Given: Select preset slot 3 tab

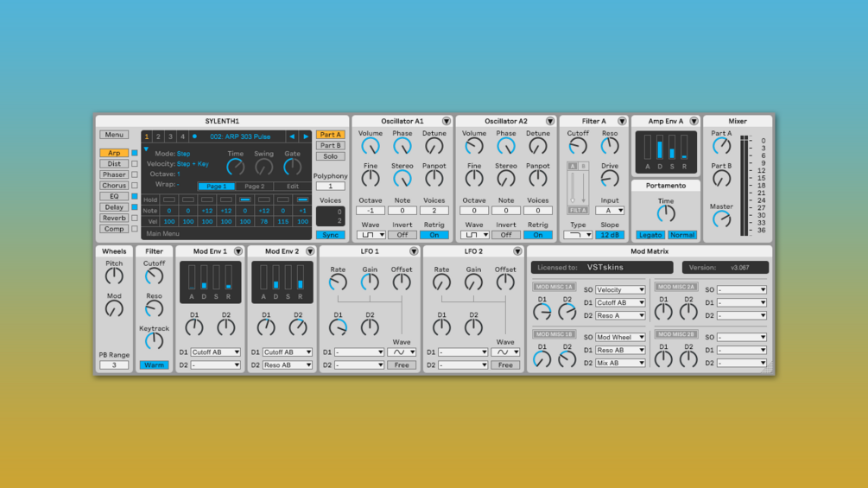Looking at the screenshot, I should click(x=170, y=136).
